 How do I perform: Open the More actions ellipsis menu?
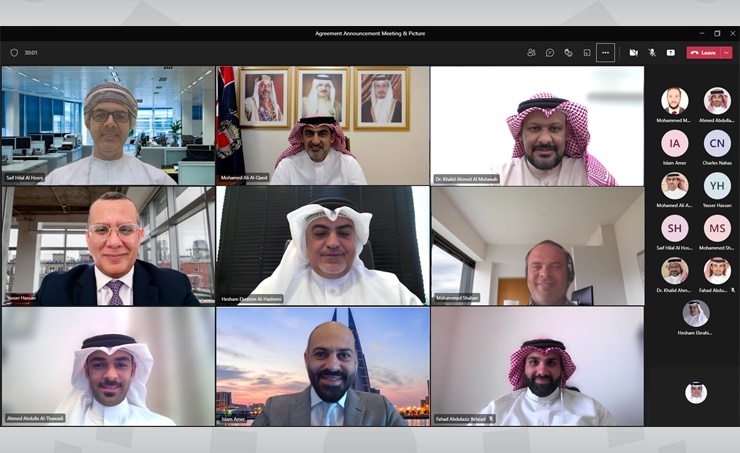pos(605,53)
